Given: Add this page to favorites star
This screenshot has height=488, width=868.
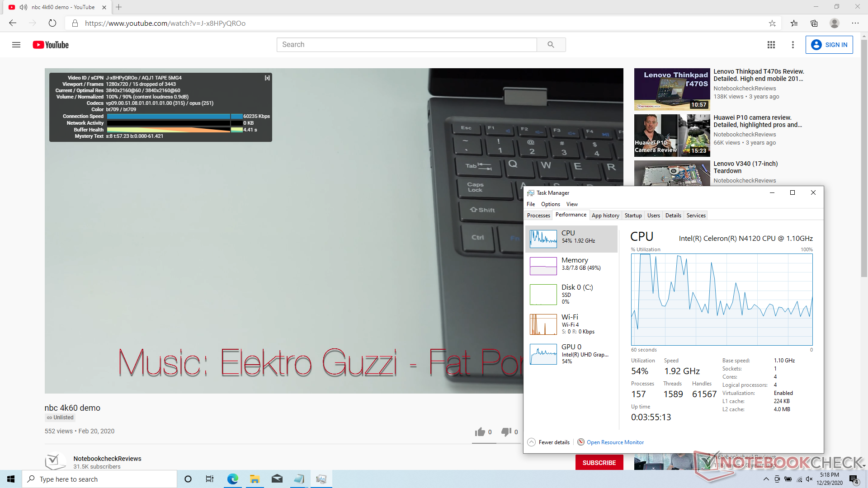Looking at the screenshot, I should tap(772, 23).
